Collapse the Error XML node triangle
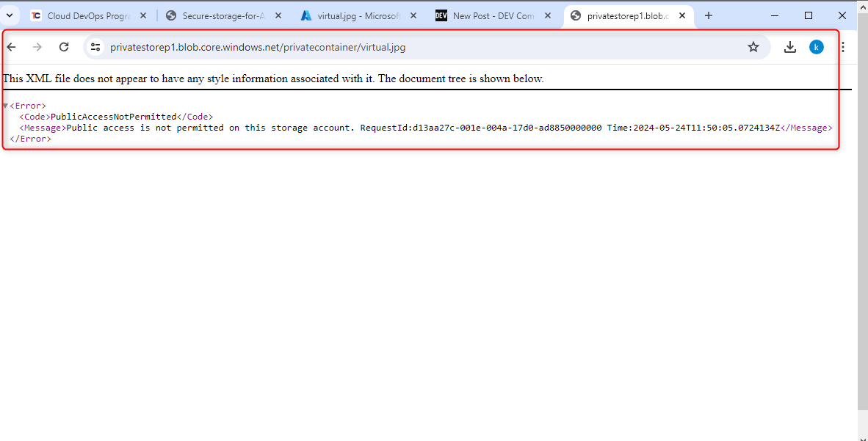The height and width of the screenshot is (441, 868). (x=5, y=106)
